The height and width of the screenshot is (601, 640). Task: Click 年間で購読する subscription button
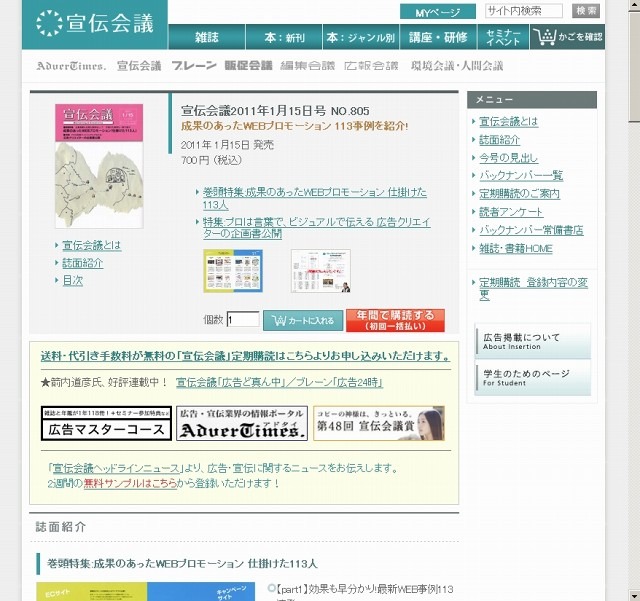[395, 321]
